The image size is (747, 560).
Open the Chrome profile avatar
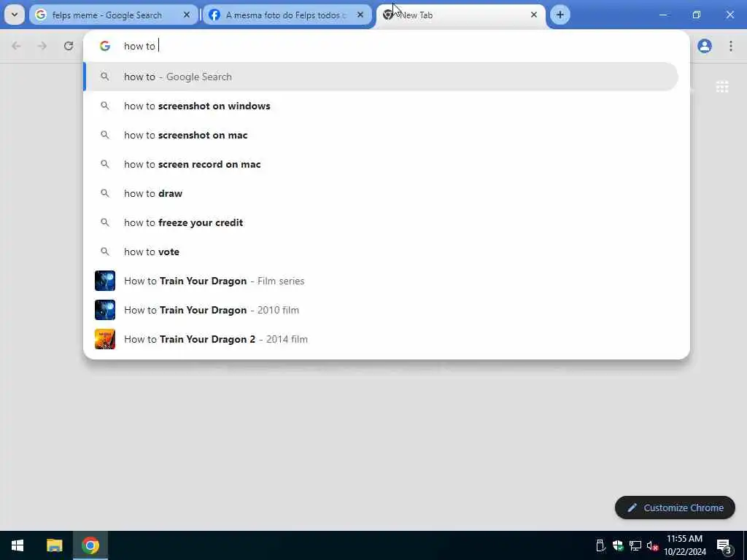(705, 46)
